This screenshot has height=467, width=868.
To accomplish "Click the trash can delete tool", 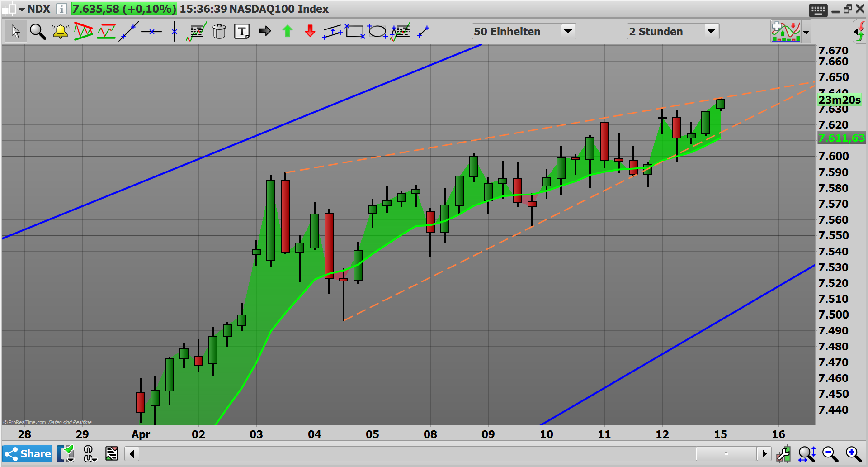I will tap(219, 32).
